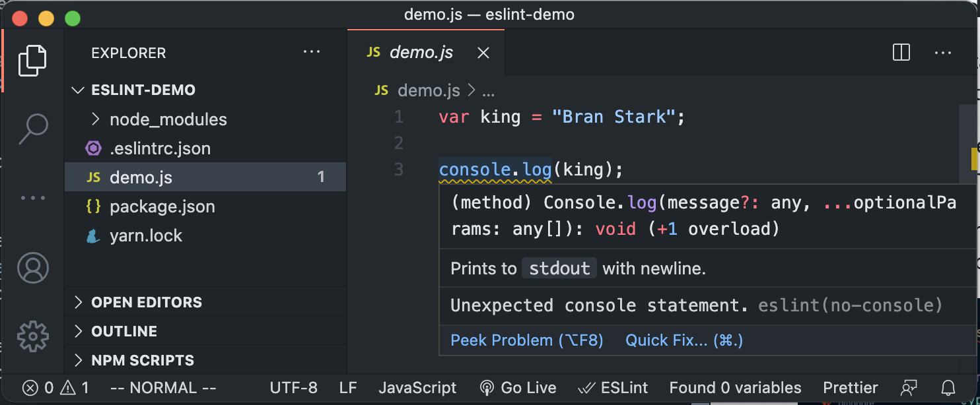980x405 pixels.
Task: Toggle Prettier in the status bar
Action: click(851, 388)
